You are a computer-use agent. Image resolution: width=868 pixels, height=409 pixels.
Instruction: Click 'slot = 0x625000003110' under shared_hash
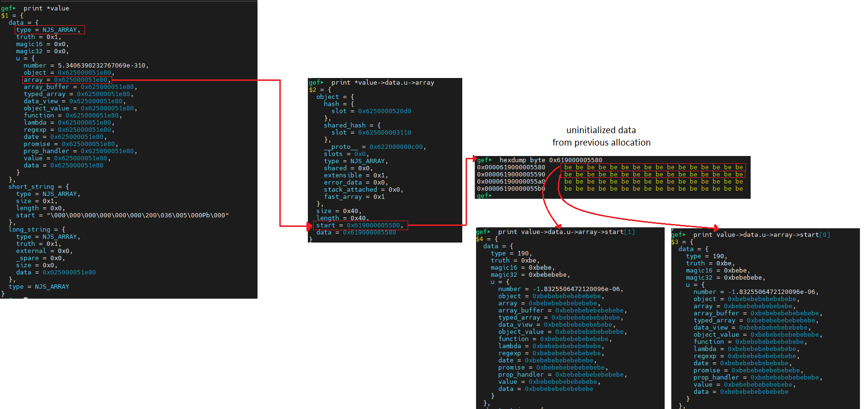(371, 132)
